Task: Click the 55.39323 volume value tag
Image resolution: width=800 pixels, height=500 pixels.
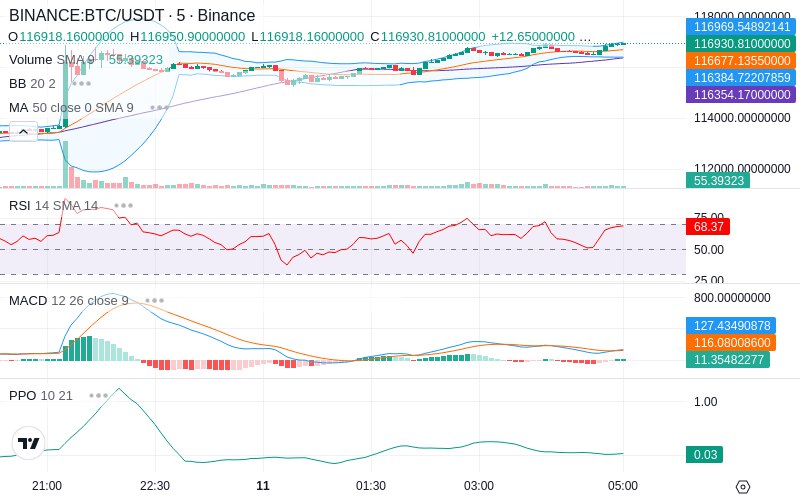Action: (x=718, y=180)
